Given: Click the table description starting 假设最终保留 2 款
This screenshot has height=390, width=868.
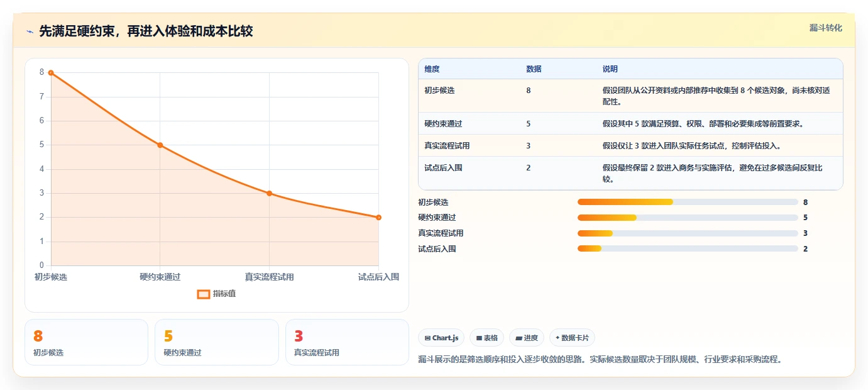Looking at the screenshot, I should pos(712,173).
